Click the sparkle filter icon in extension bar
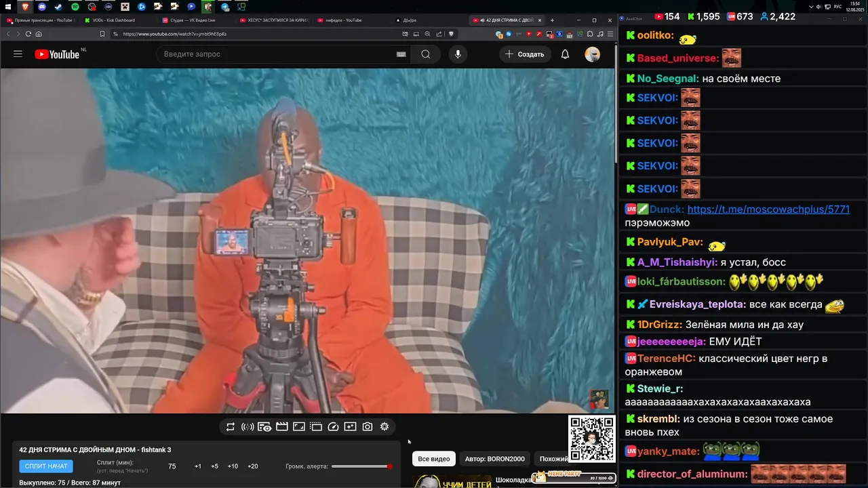868x488 pixels. (x=350, y=426)
